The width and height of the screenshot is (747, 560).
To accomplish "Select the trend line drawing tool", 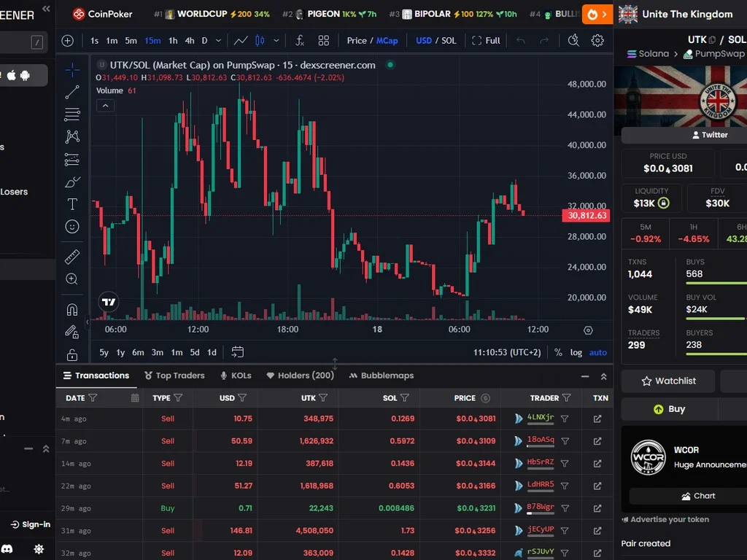I will (72, 93).
